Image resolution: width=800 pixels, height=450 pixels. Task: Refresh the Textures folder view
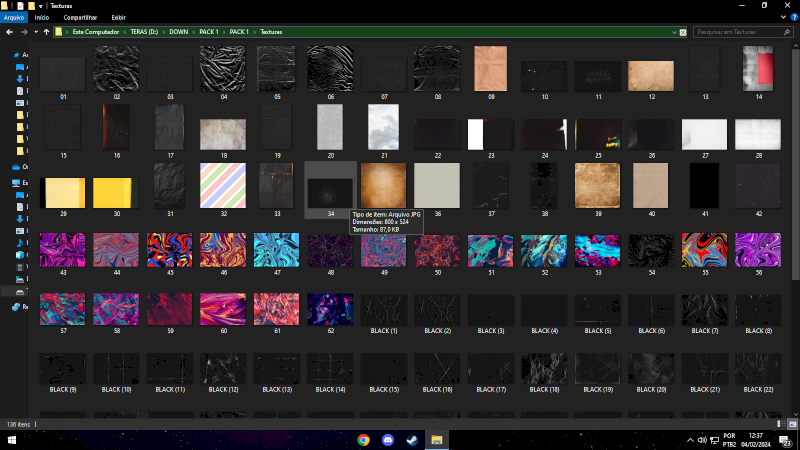[x=683, y=32]
